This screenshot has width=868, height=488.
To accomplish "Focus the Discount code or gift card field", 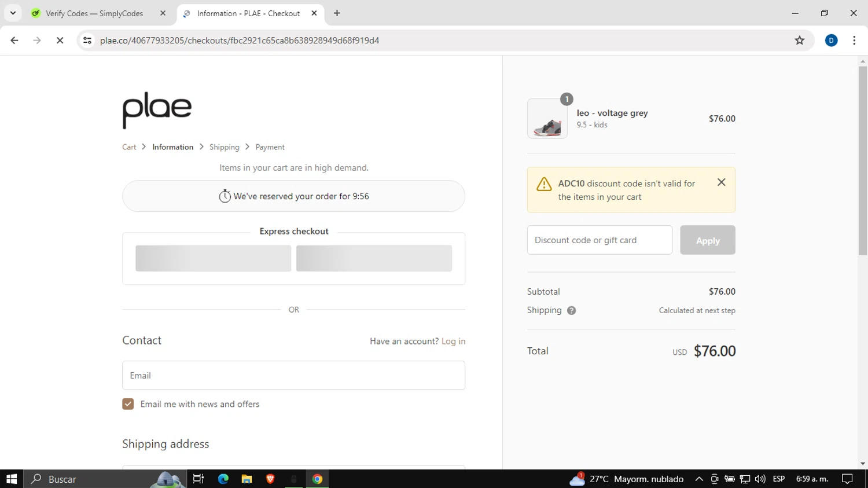I will coord(599,240).
